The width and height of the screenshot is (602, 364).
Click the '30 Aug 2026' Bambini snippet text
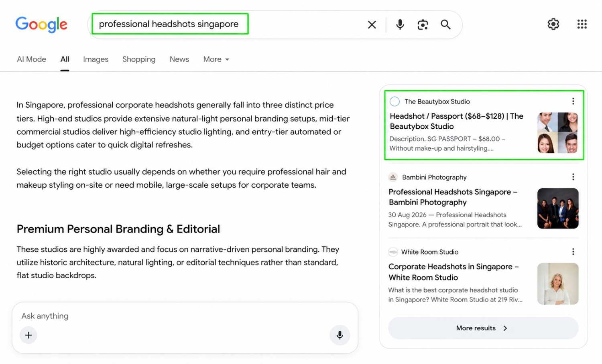pyautogui.click(x=455, y=220)
